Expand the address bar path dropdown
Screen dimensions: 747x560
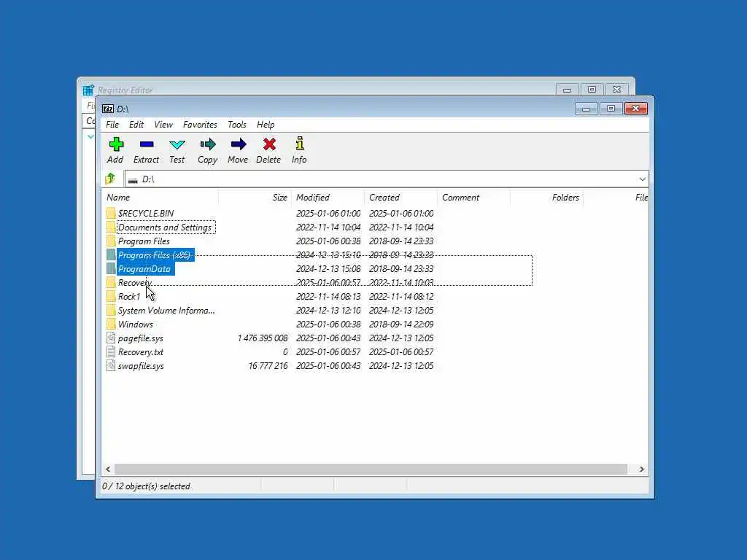642,179
